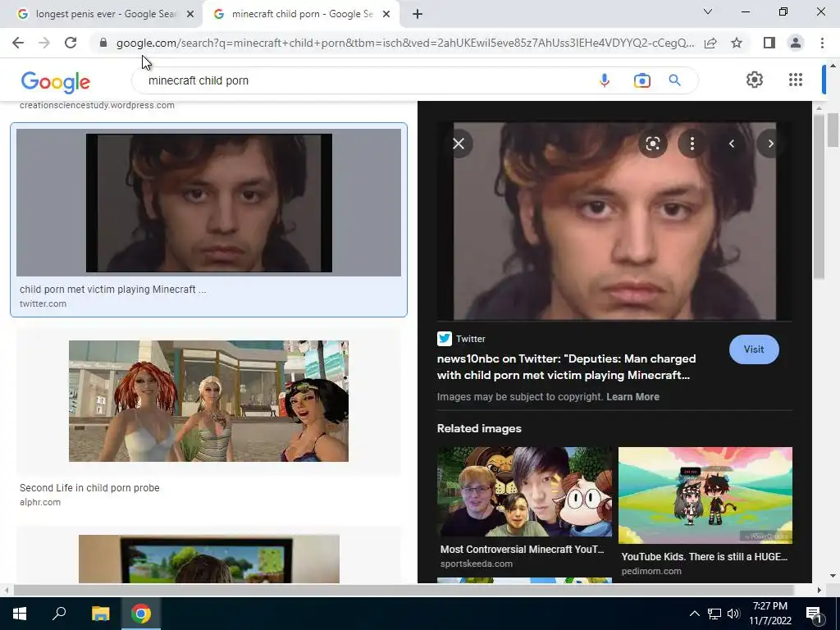Viewport: 840px width, 630px height.
Task: Open the Chrome side panel
Action: tap(769, 43)
